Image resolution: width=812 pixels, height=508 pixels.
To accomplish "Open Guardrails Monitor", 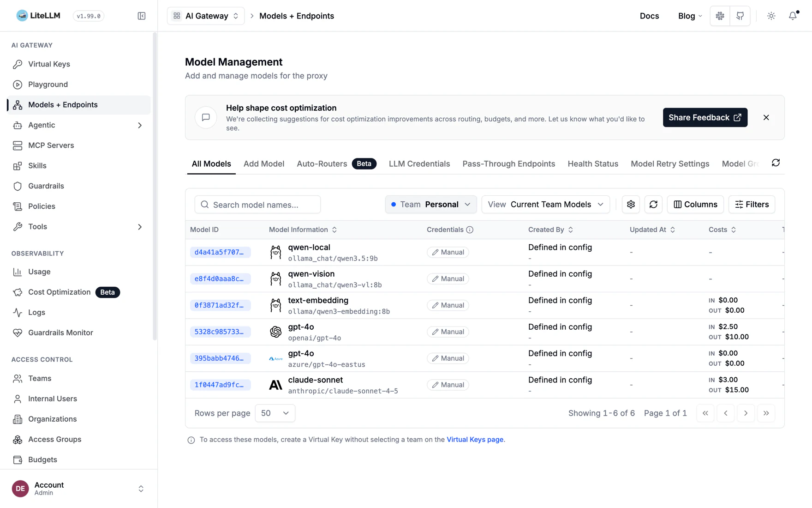I will point(79,333).
